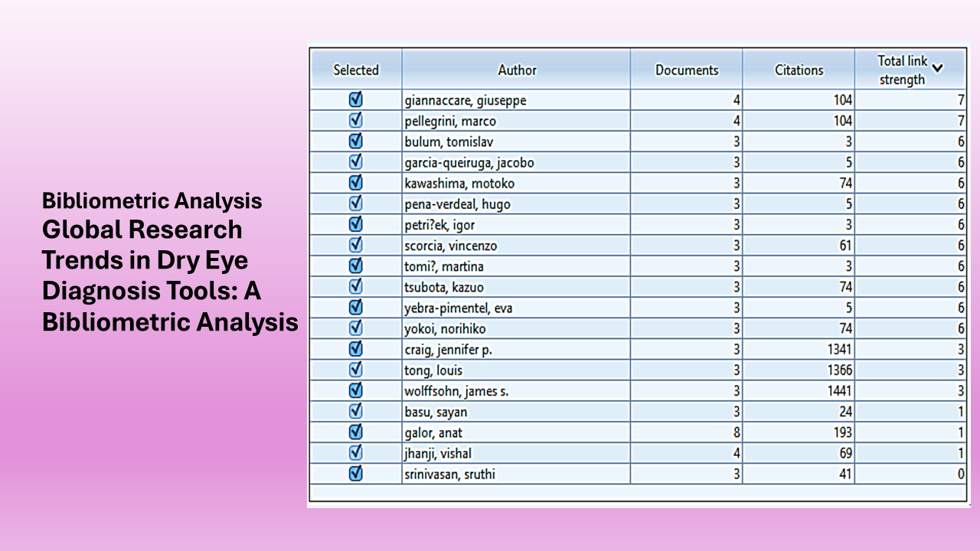Toggle checkbox next to wolffsohn, james s.
980x551 pixels.
pyautogui.click(x=355, y=391)
